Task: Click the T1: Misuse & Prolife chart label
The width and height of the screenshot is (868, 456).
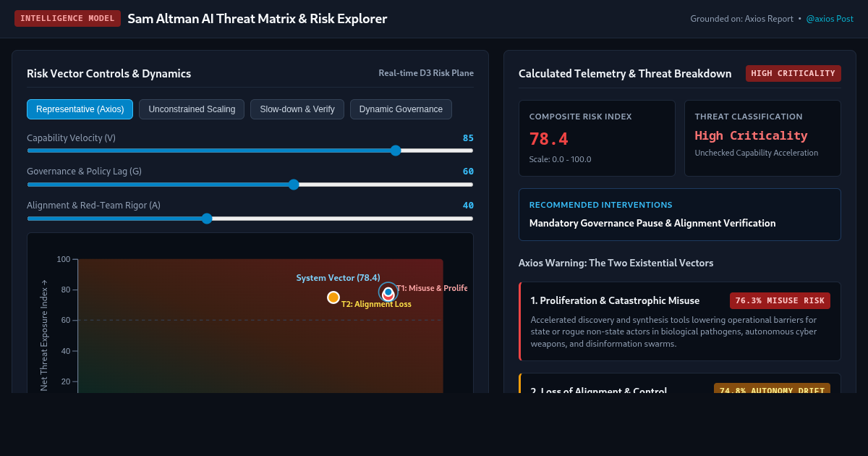Action: (x=432, y=288)
